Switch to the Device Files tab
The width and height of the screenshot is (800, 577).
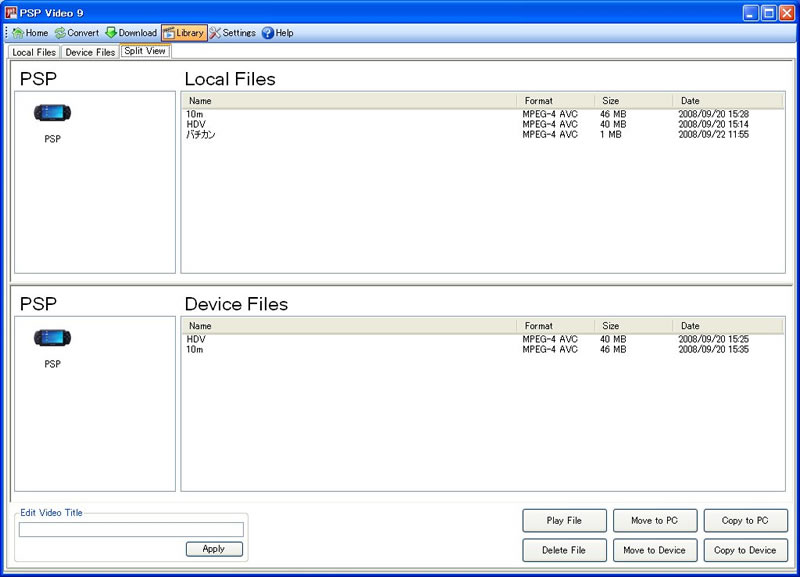click(x=90, y=52)
